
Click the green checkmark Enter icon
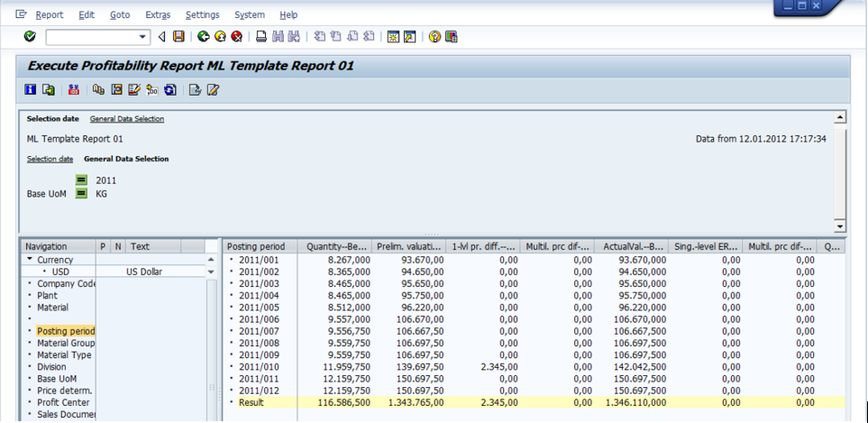(x=30, y=37)
